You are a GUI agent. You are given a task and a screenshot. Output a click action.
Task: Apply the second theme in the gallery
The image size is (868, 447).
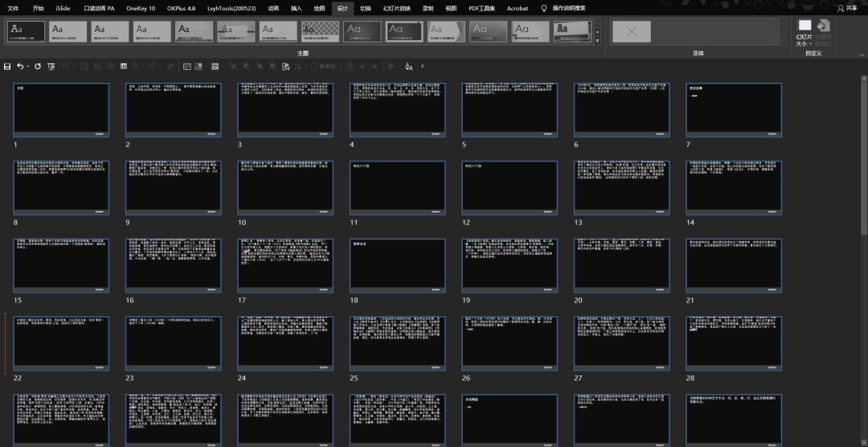tap(68, 31)
